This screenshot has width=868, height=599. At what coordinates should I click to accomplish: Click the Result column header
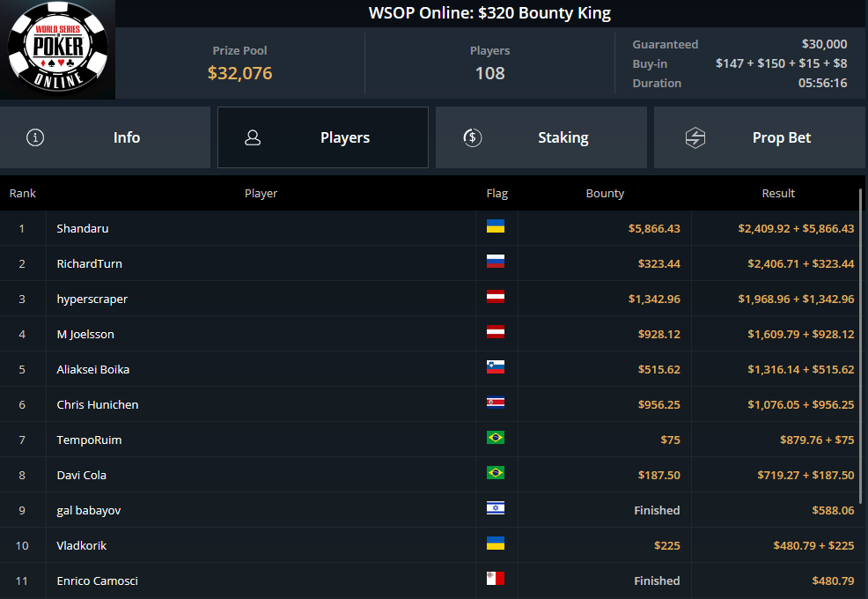(778, 194)
